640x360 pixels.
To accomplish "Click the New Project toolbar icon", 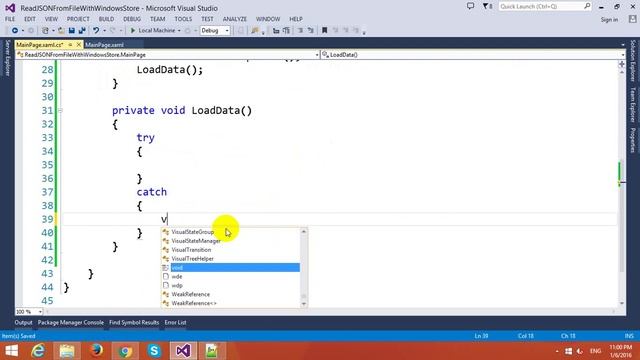I will point(45,31).
